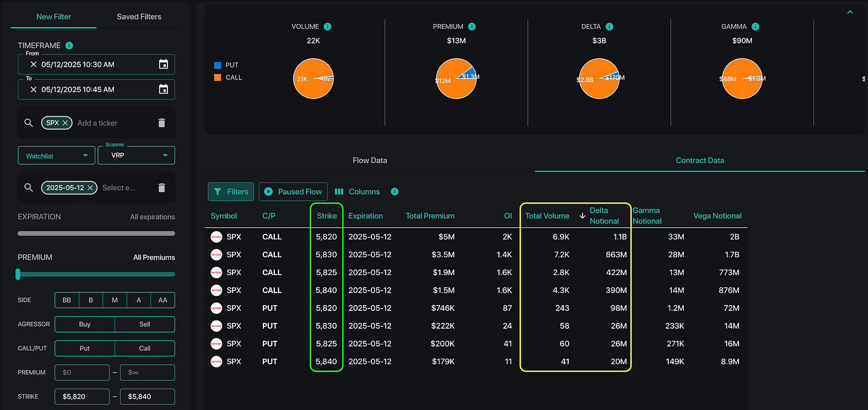868x410 pixels.
Task: Collapse the summary panel with the chevron
Action: coord(850,12)
